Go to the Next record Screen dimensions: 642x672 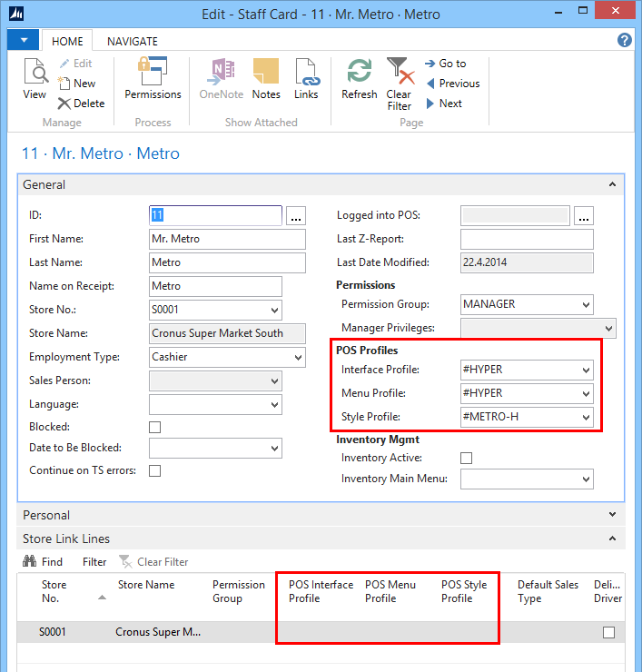coord(443,104)
